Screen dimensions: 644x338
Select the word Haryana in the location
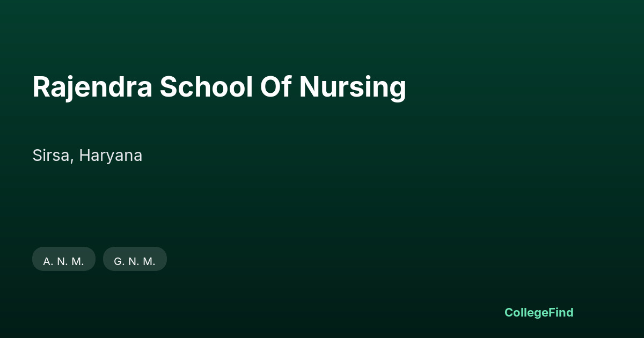coord(111,156)
